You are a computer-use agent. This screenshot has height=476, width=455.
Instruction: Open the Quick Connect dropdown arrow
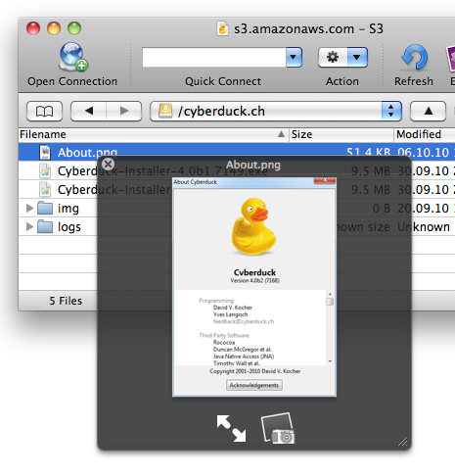tap(294, 57)
